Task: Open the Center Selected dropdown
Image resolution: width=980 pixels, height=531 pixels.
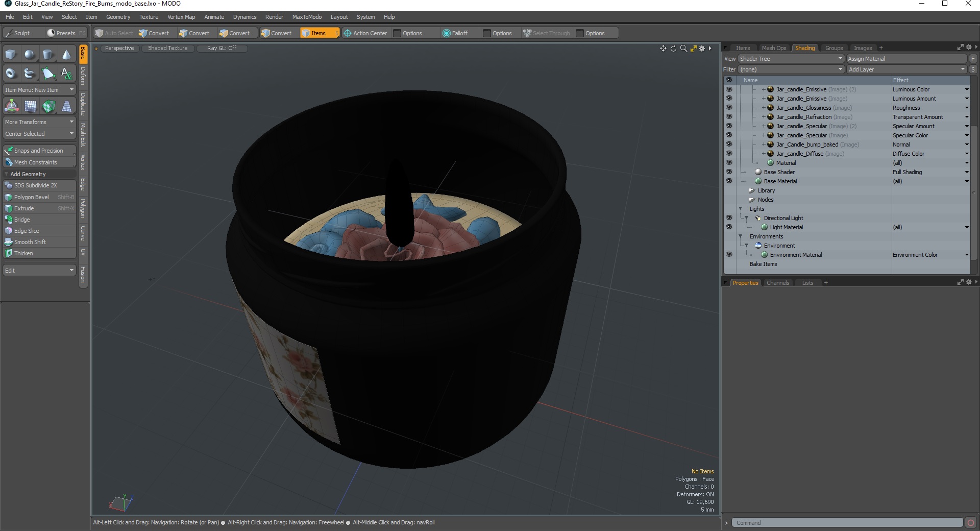Action: click(39, 134)
